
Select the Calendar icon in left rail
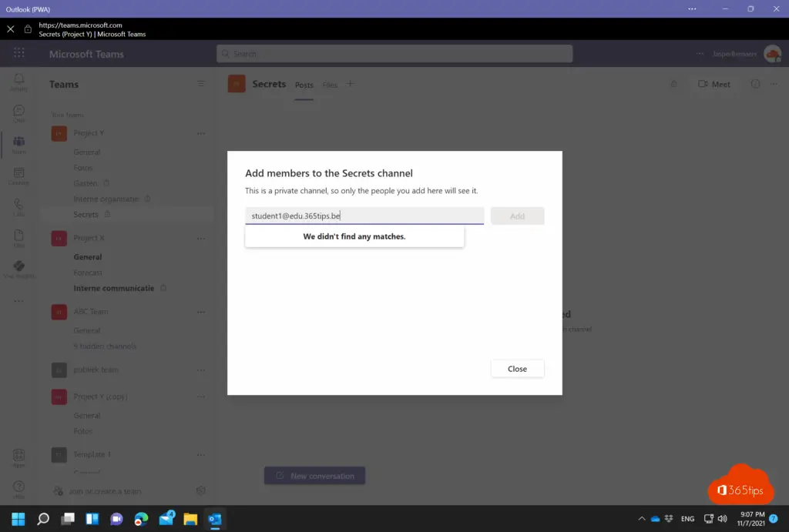(x=18, y=176)
